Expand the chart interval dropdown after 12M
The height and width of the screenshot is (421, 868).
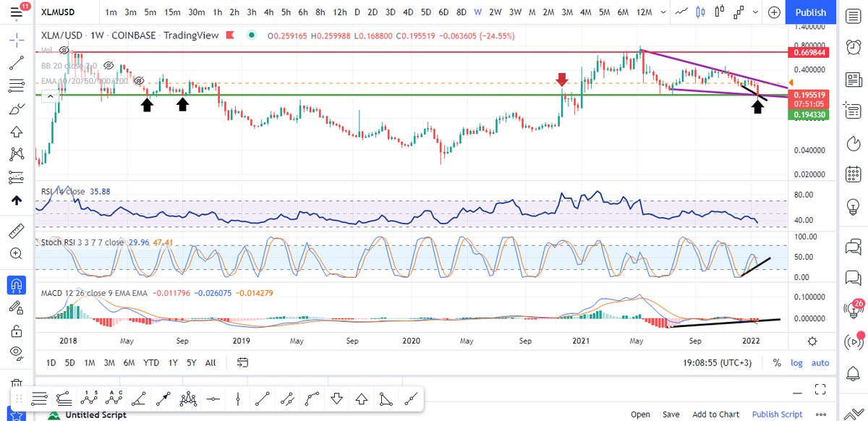(663, 12)
